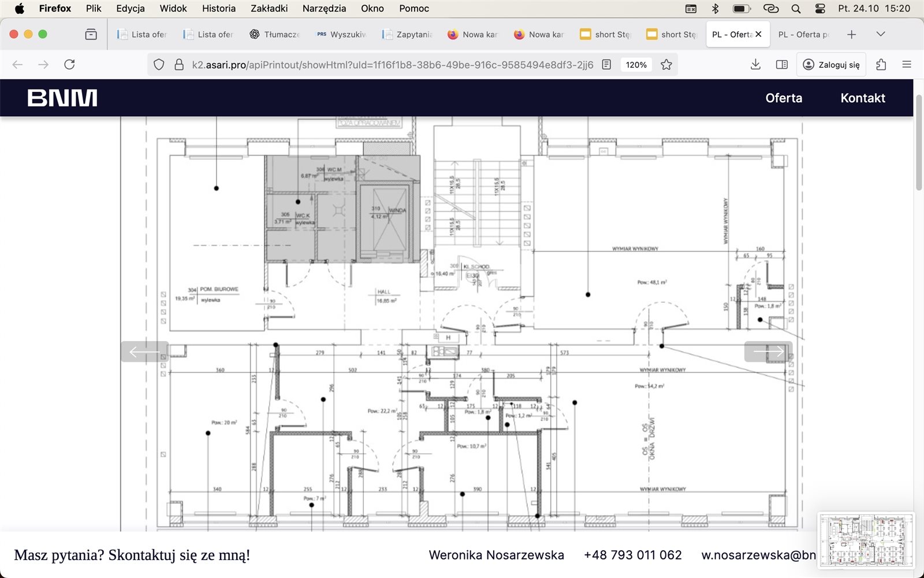
Task: Switch to the Tłumacz tab
Action: pyautogui.click(x=275, y=35)
